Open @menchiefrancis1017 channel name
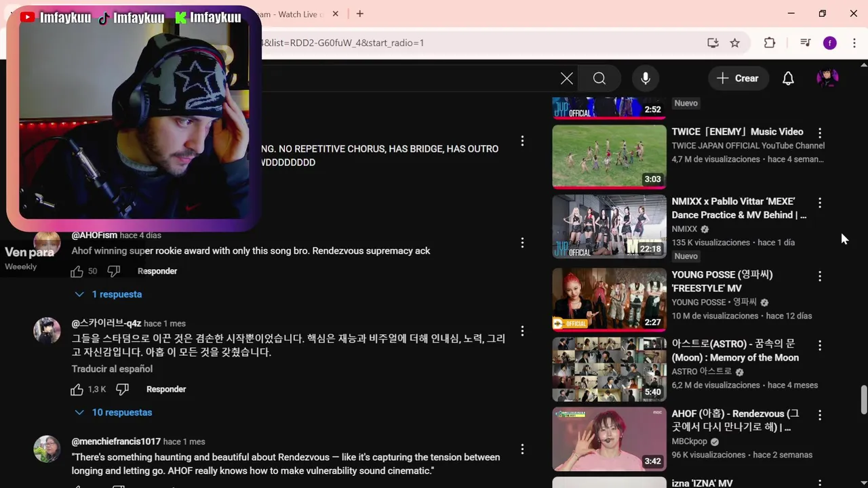 tap(116, 441)
